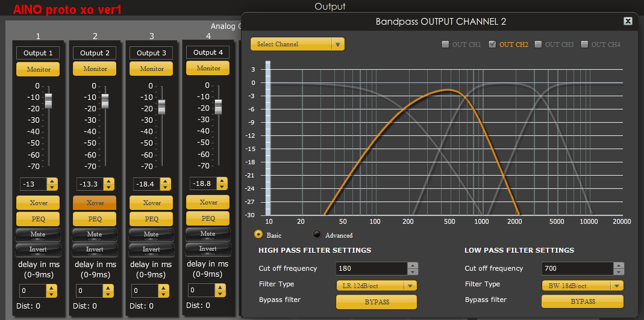The width and height of the screenshot is (644, 320).
Task: Invert polarity on Output 2
Action: click(95, 250)
